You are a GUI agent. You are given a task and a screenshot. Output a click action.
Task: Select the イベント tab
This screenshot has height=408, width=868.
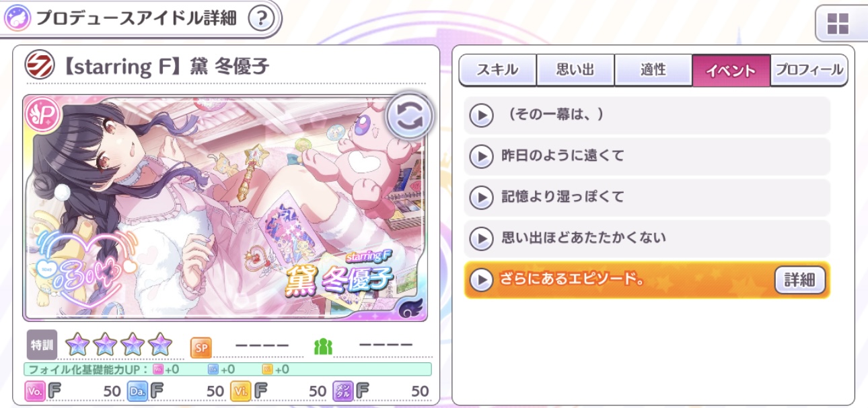click(731, 70)
